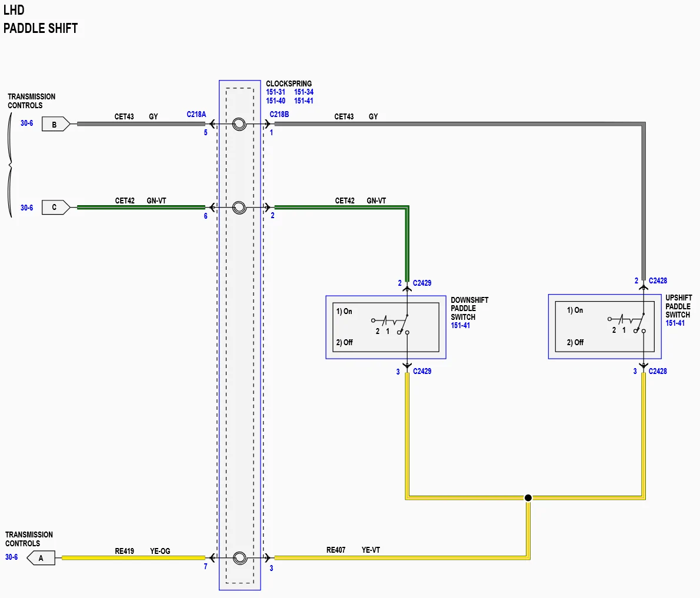The height and width of the screenshot is (598, 700).
Task: Click "1) On" in the Downshift Paddle Switch
Action: (344, 312)
